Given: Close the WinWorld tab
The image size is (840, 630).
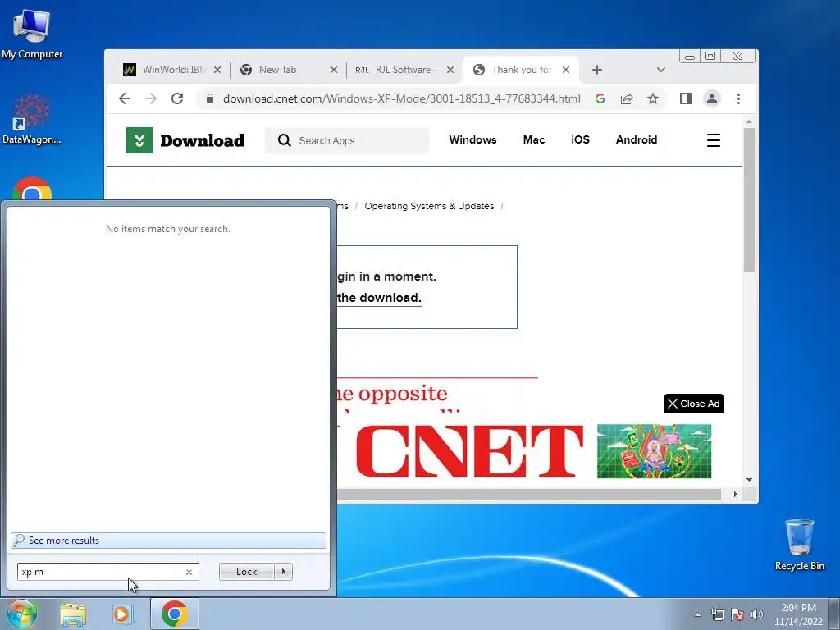Looking at the screenshot, I should [217, 70].
